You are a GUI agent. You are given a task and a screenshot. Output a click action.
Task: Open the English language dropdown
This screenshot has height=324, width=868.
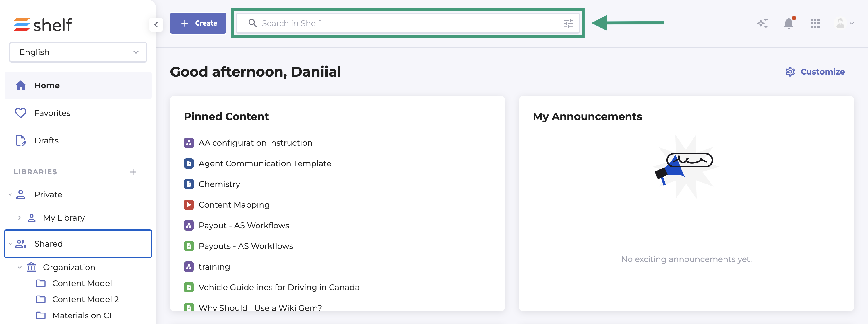(x=78, y=52)
